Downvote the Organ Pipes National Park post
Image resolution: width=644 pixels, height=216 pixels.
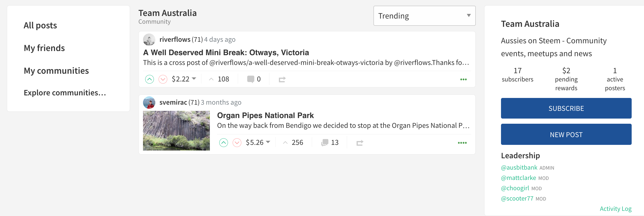[x=237, y=143]
